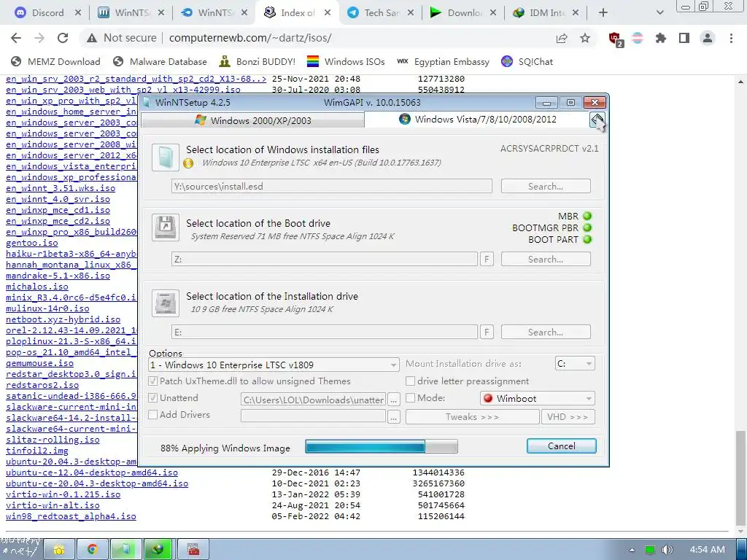Viewport: 747px width, 560px height.
Task: Open the Extensions puzzle piece menu
Action: click(x=661, y=38)
